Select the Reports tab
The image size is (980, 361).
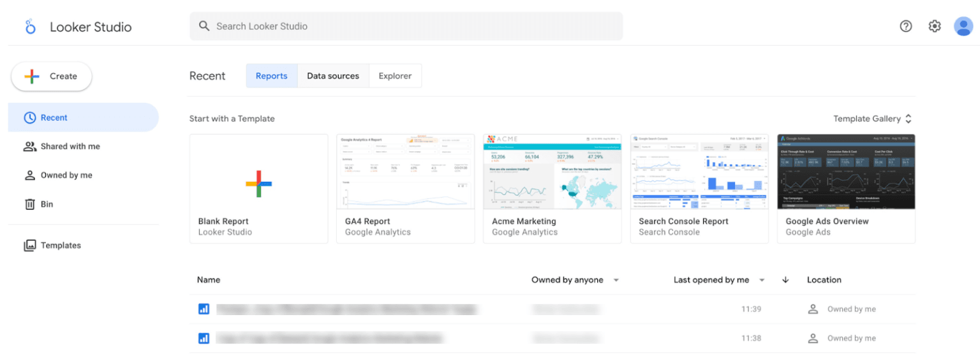(x=271, y=76)
